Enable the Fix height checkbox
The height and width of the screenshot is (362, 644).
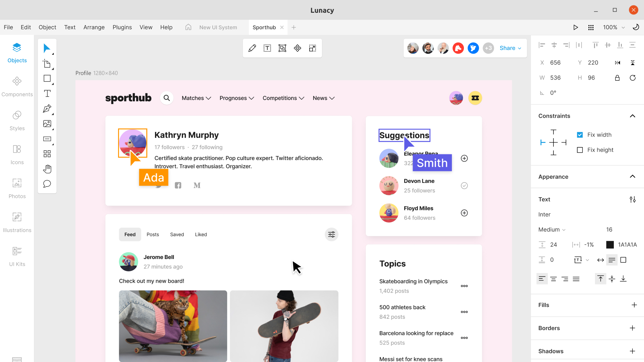[580, 150]
